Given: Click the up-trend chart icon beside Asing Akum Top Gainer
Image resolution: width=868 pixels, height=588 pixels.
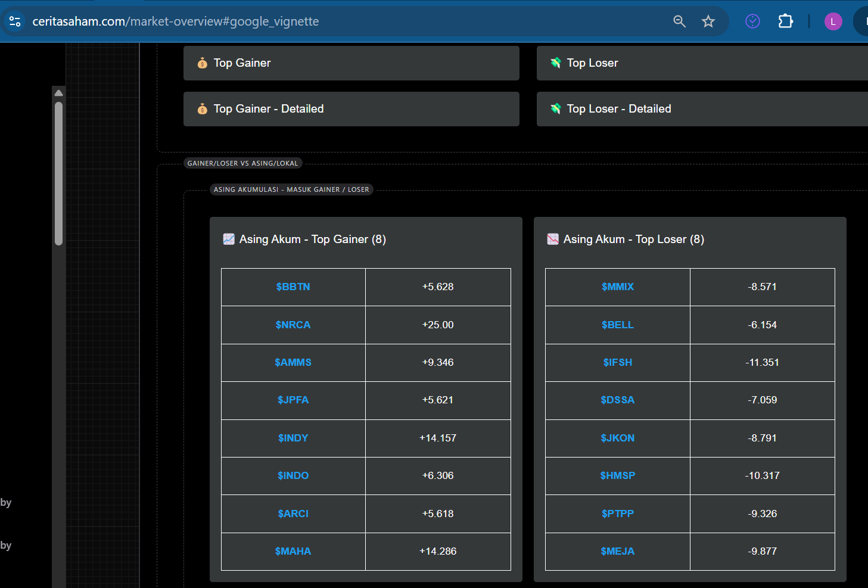Looking at the screenshot, I should point(229,239).
